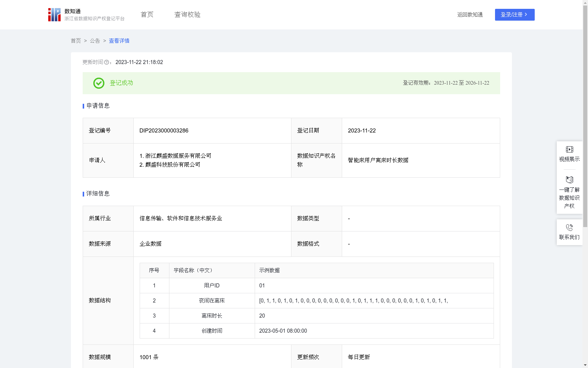Click the green 登记成功 checkmark icon
Screen dimensions: 588x368
[99, 83]
